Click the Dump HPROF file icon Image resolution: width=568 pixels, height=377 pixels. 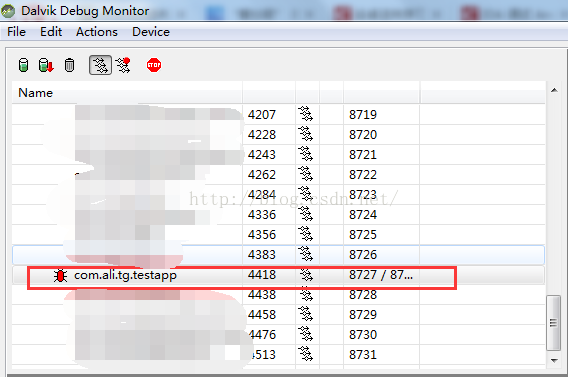(x=46, y=65)
